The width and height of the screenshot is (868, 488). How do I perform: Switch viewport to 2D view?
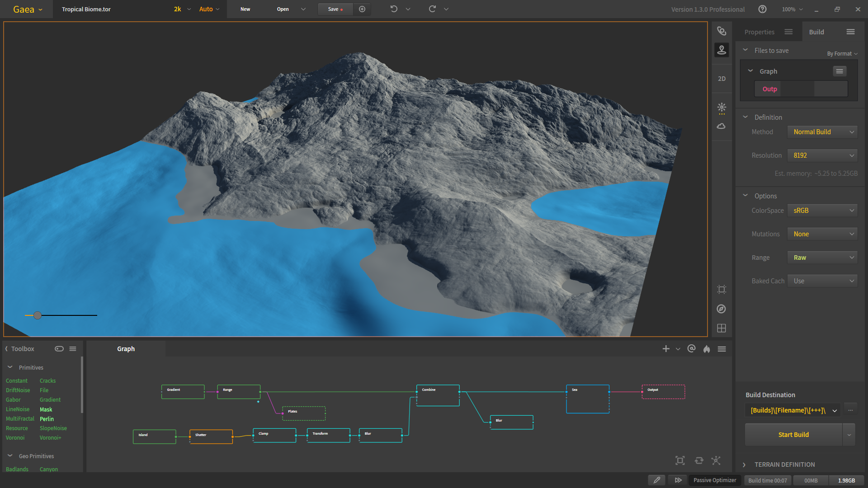point(722,79)
